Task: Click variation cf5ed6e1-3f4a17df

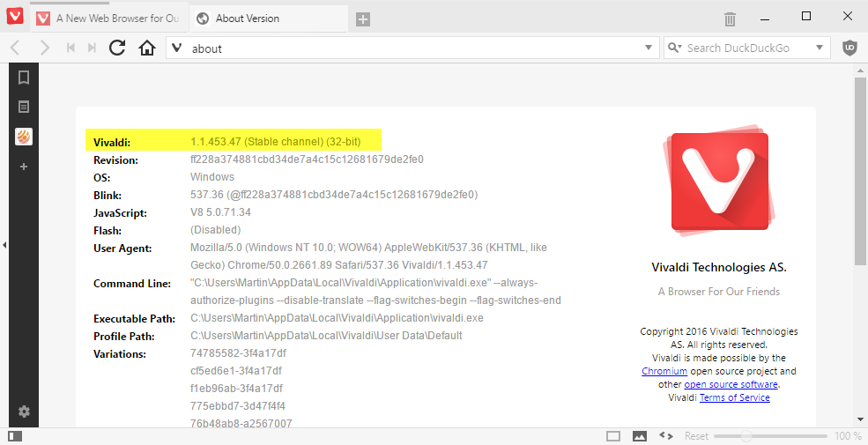Action: coord(236,371)
